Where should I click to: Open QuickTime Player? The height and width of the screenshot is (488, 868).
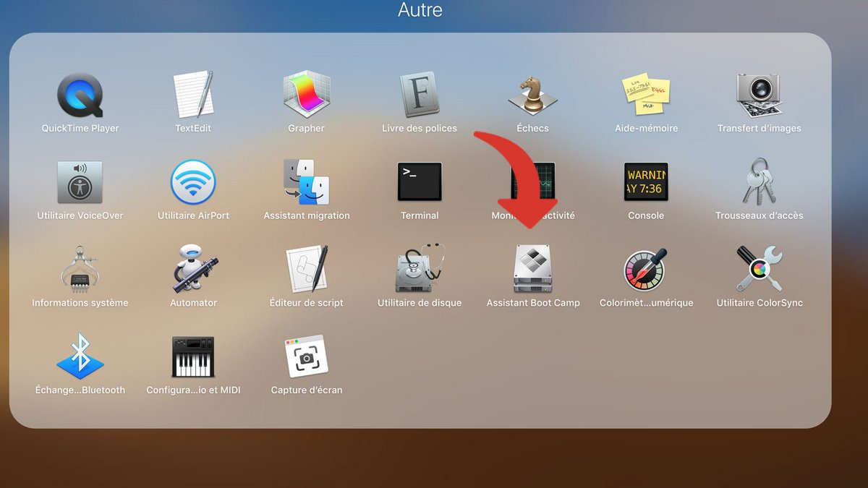(x=80, y=98)
